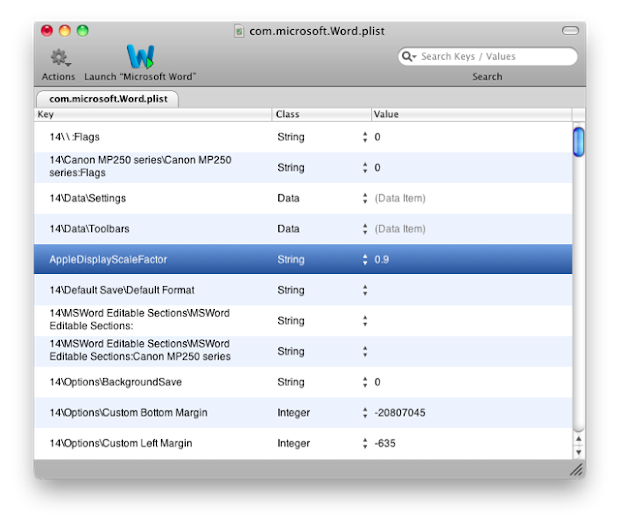Select the 14\Data\Toolbars key
Image resolution: width=620 pixels, height=526 pixels.
(x=89, y=229)
